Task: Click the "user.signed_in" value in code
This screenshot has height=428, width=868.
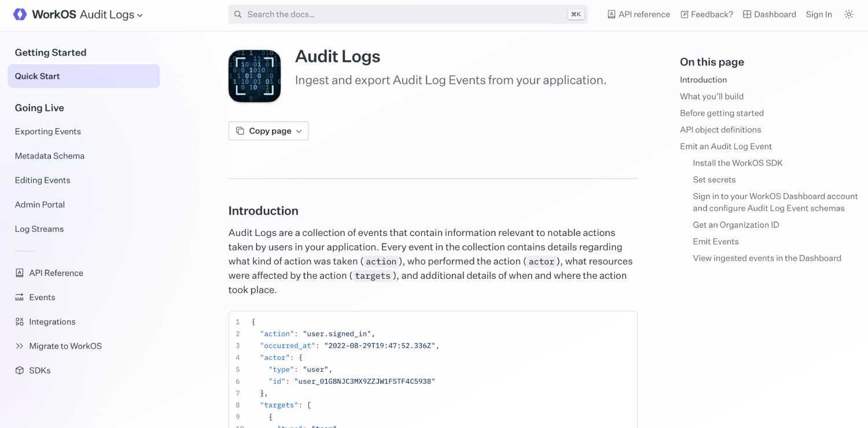Action: [337, 334]
